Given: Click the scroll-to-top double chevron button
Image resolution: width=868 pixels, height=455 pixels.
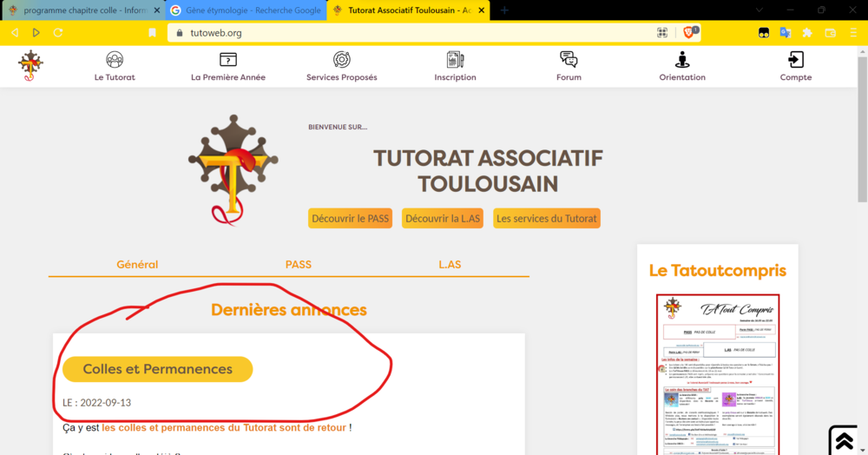Looking at the screenshot, I should click(844, 440).
